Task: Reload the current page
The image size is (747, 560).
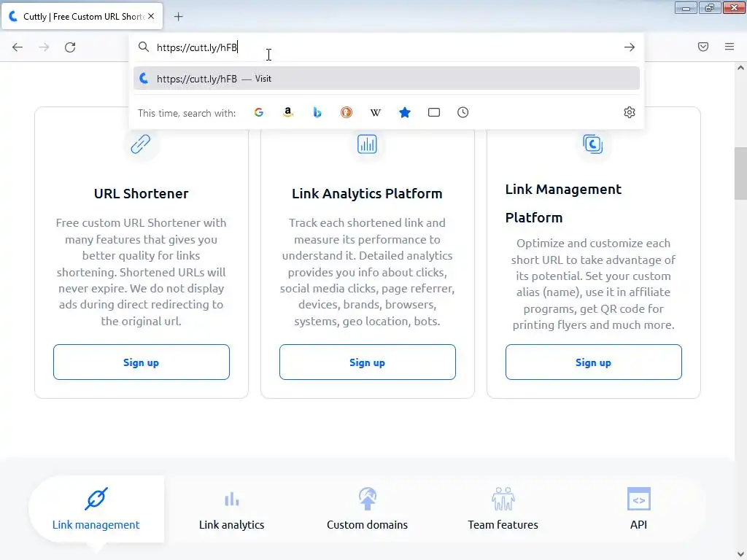Action: [70, 47]
